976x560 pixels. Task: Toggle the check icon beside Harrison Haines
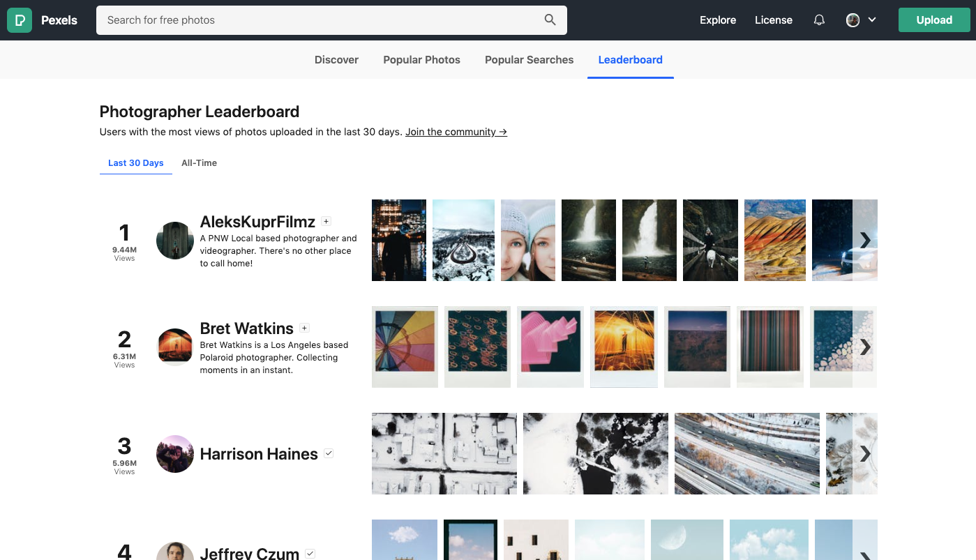point(329,453)
